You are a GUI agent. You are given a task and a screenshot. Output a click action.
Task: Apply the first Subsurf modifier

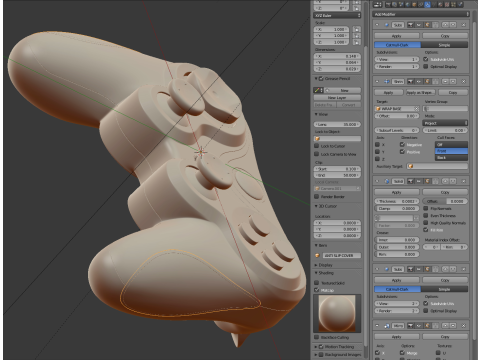[397, 36]
